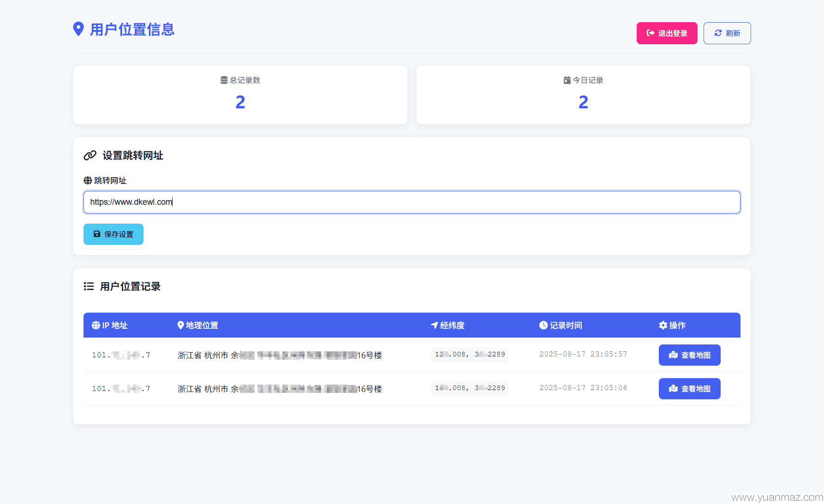
Task: Click the coordinates value in the 23:05:57 row
Action: pyautogui.click(x=470, y=355)
